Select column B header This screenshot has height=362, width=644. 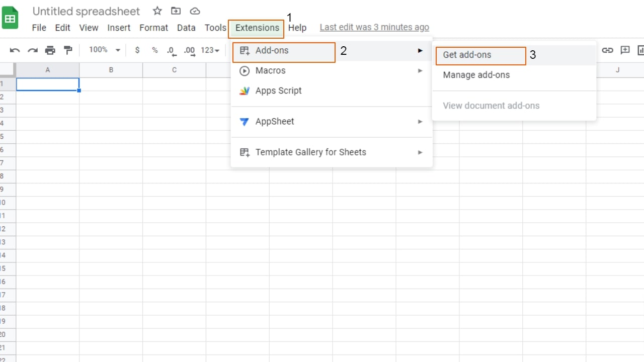pyautogui.click(x=111, y=70)
